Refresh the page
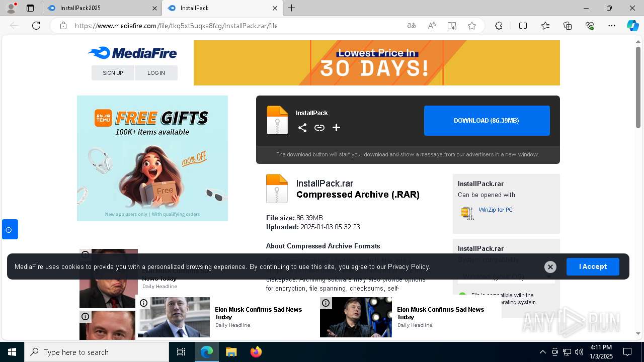Screen dimensions: 644x362 point(36,26)
